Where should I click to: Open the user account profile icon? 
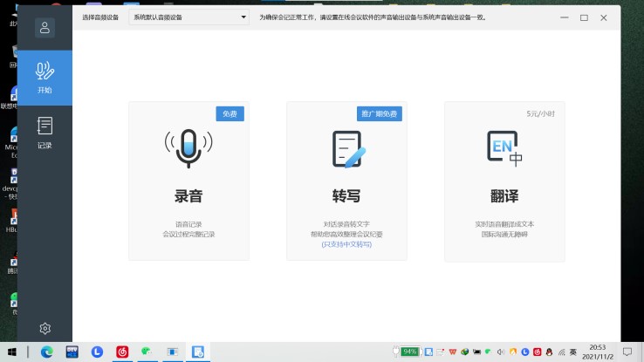coord(45,28)
